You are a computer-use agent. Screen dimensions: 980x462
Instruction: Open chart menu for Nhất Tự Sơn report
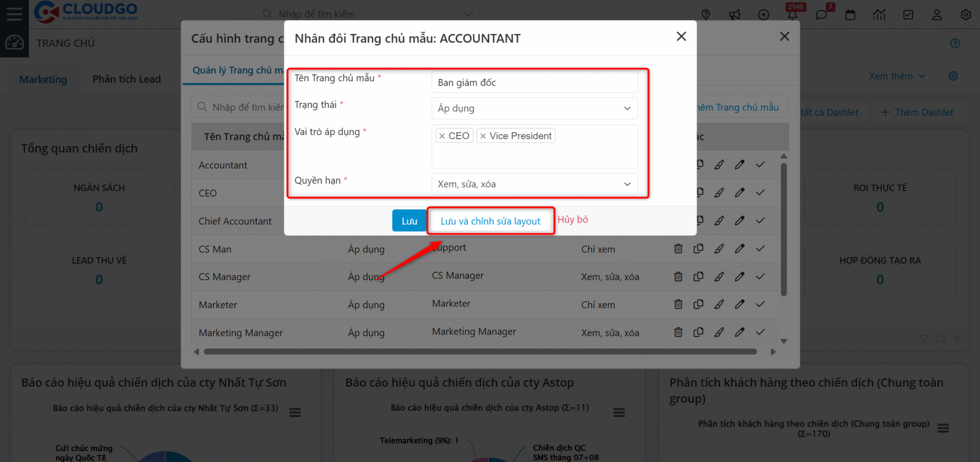295,412
